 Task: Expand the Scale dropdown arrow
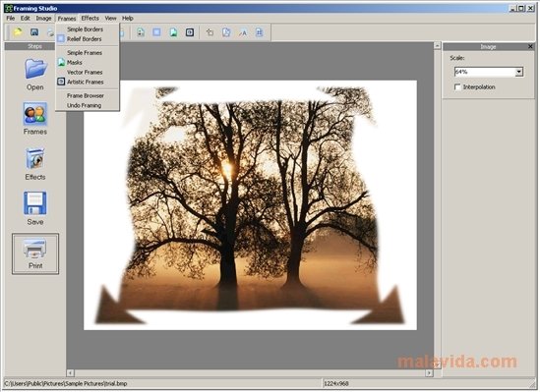click(518, 72)
